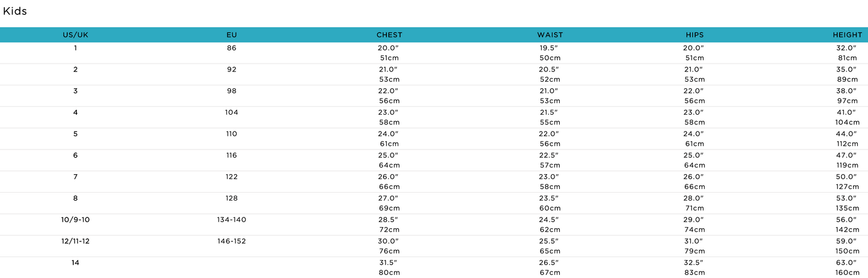Select the 10/9-10 size row label
The height and width of the screenshot is (278, 868).
point(75,220)
